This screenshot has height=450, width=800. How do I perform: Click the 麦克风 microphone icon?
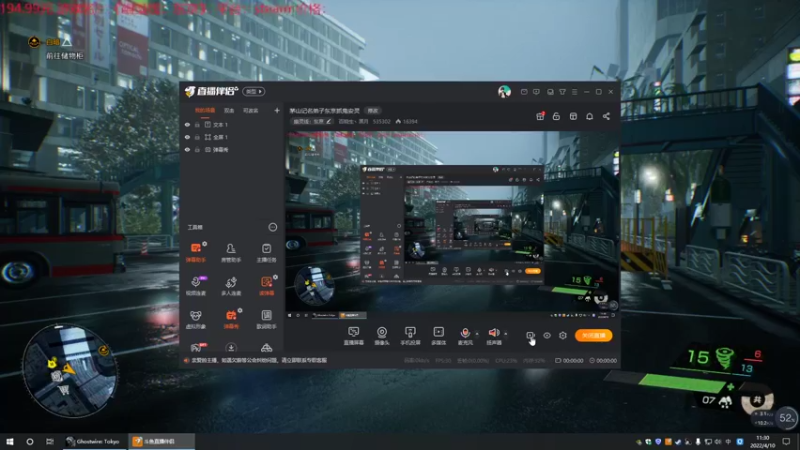pyautogui.click(x=465, y=333)
